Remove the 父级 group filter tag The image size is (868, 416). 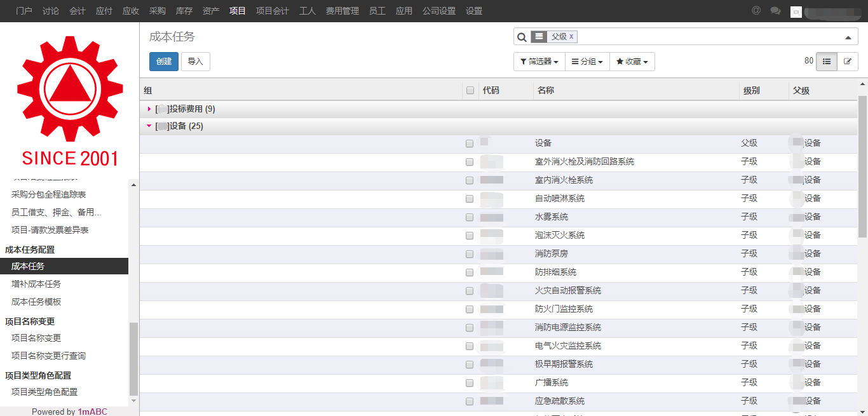571,37
